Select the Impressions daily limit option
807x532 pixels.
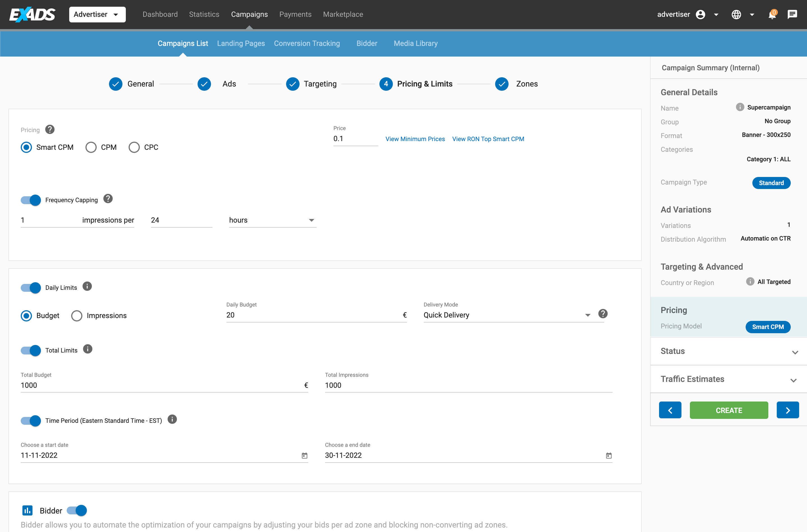pyautogui.click(x=77, y=316)
